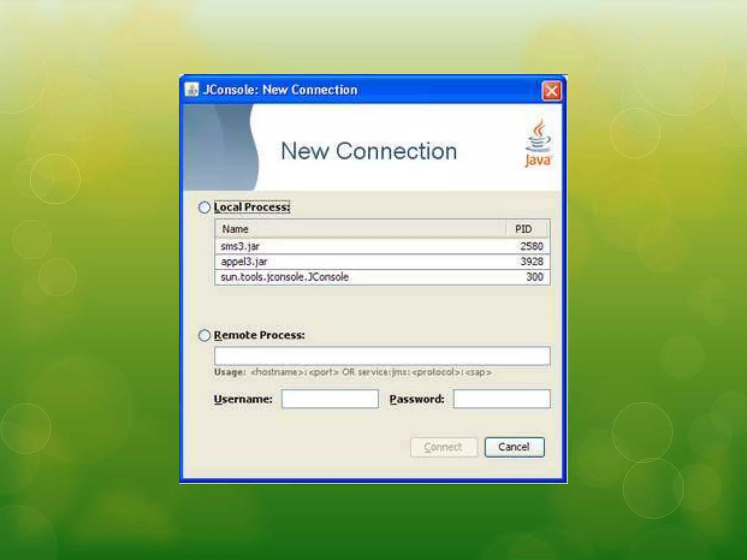Click the New Connection banner heading
747x560 pixels.
coord(368,151)
